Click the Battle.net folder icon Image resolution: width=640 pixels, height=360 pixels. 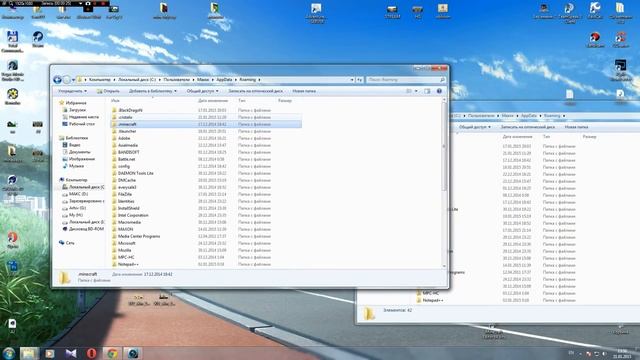115,159
